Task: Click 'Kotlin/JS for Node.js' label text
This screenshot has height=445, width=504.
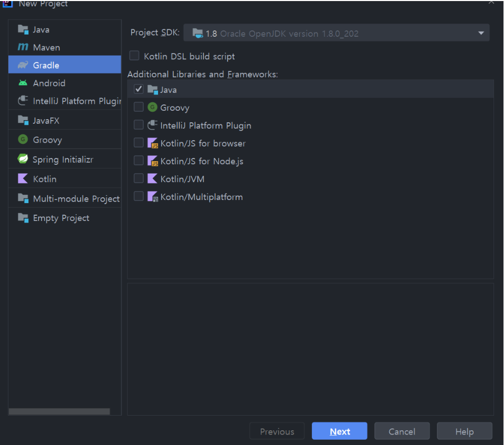Action: click(202, 161)
